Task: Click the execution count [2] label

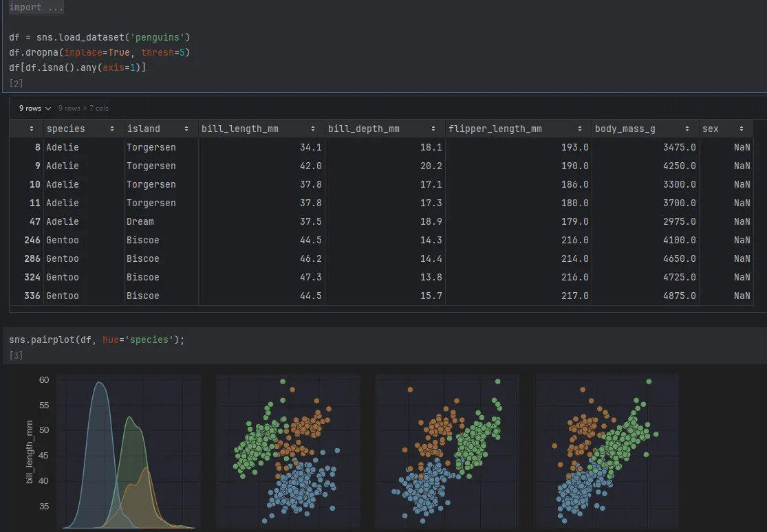Action: point(16,83)
